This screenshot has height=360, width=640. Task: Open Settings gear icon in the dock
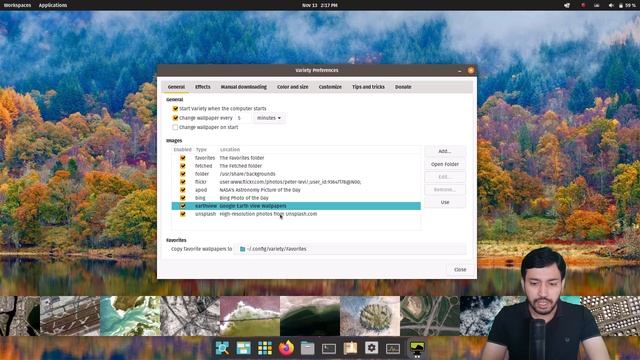point(371,348)
